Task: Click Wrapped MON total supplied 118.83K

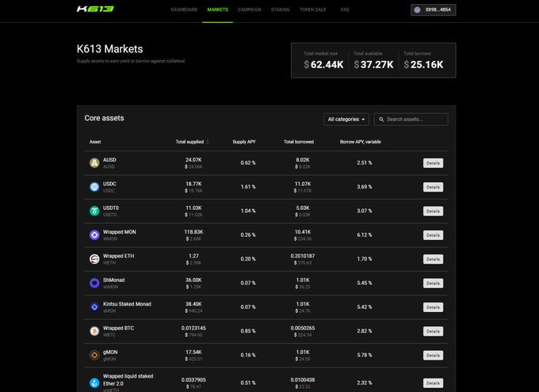Action: coord(193,232)
